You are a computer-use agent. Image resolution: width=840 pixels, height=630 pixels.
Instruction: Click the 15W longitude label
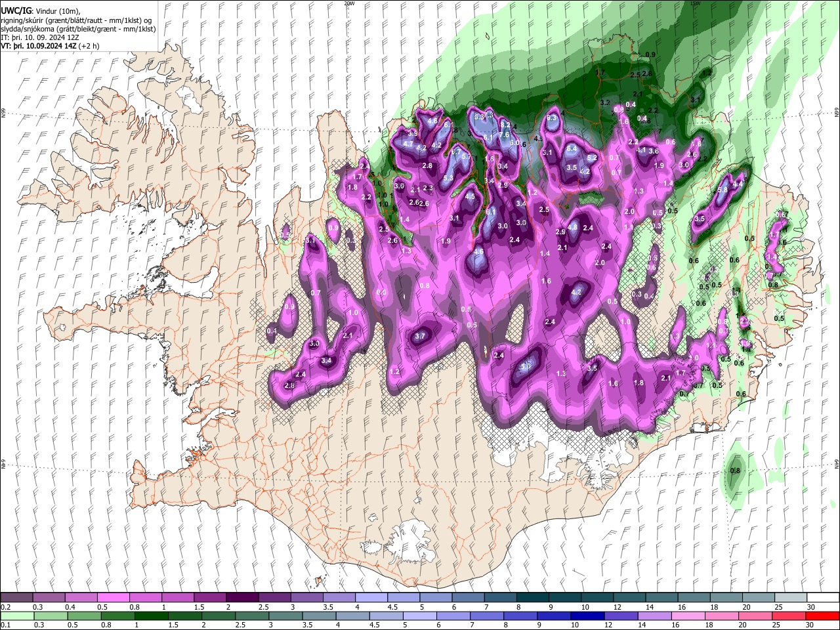pos(695,3)
